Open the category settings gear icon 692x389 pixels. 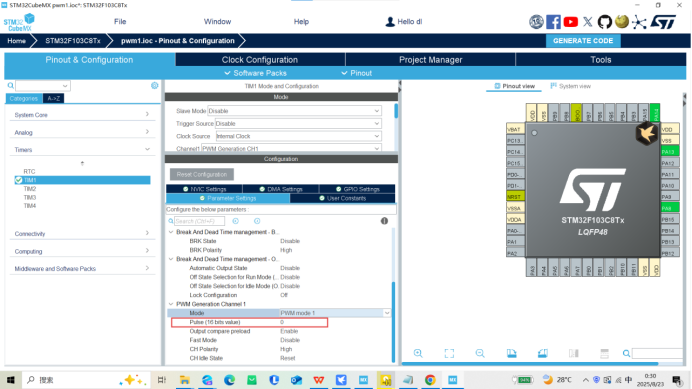click(154, 86)
